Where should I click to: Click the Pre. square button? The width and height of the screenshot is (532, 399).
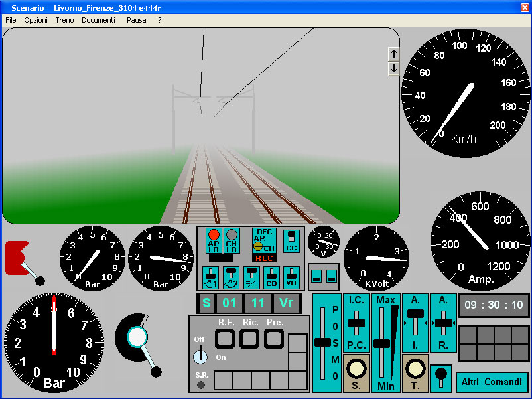[x=274, y=339]
